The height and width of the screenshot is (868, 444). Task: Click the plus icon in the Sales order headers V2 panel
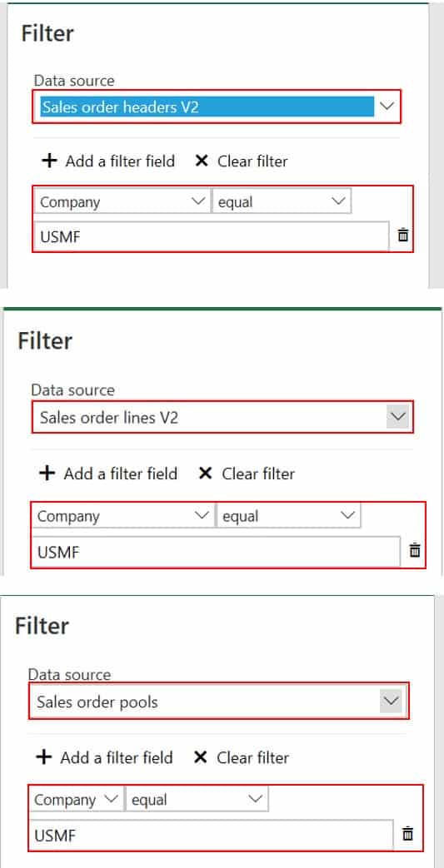[49, 161]
